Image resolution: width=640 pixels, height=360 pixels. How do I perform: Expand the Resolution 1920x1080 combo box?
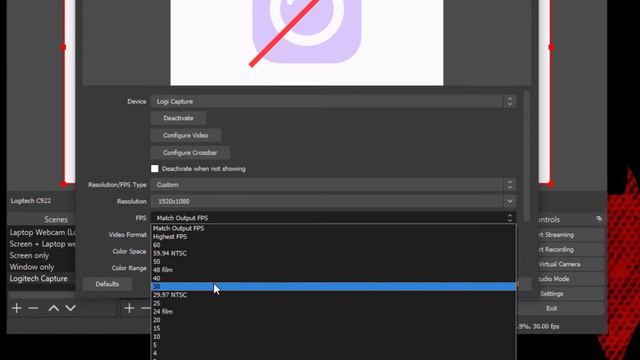pyautogui.click(x=333, y=201)
